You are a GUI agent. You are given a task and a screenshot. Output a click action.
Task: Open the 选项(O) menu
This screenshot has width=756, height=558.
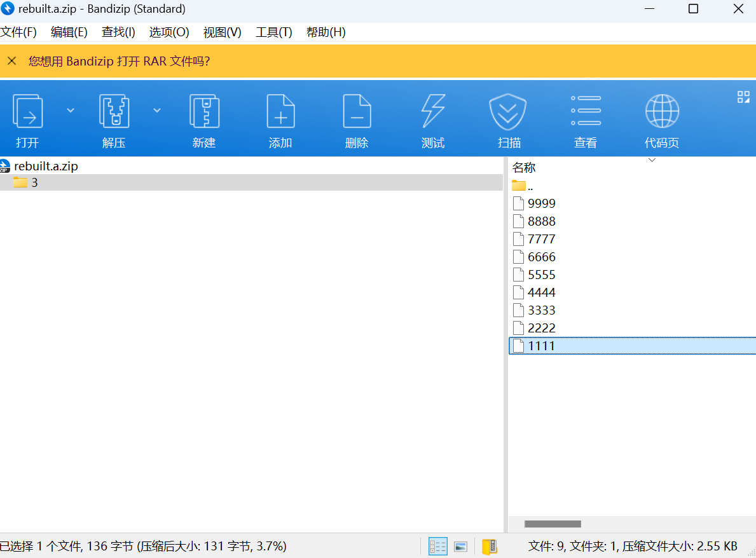168,32
